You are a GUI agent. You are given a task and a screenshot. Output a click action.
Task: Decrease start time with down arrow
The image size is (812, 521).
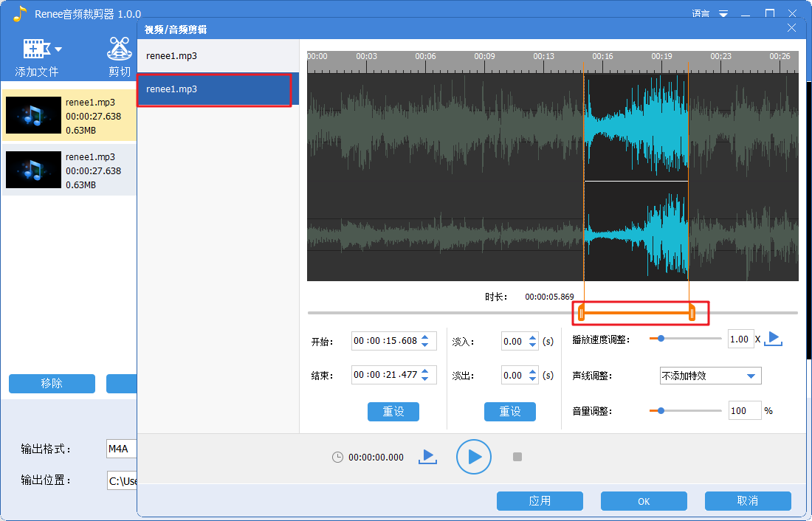click(x=425, y=345)
